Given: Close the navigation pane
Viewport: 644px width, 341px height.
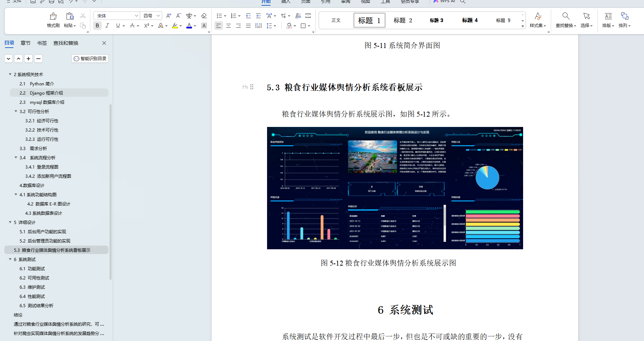Looking at the screenshot, I should click(104, 43).
